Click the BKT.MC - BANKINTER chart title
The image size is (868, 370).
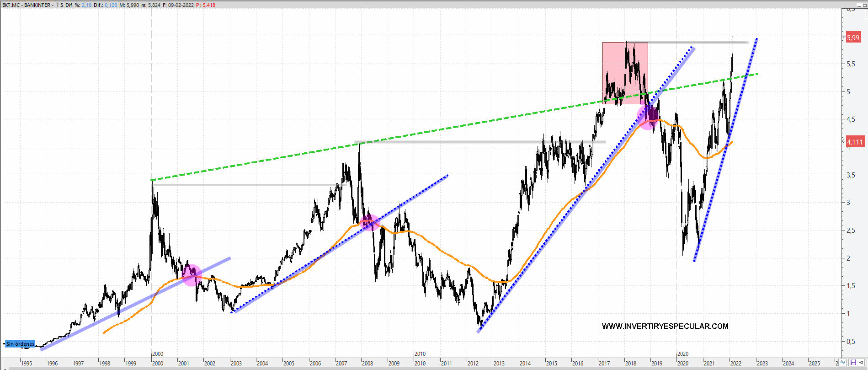tap(27, 5)
